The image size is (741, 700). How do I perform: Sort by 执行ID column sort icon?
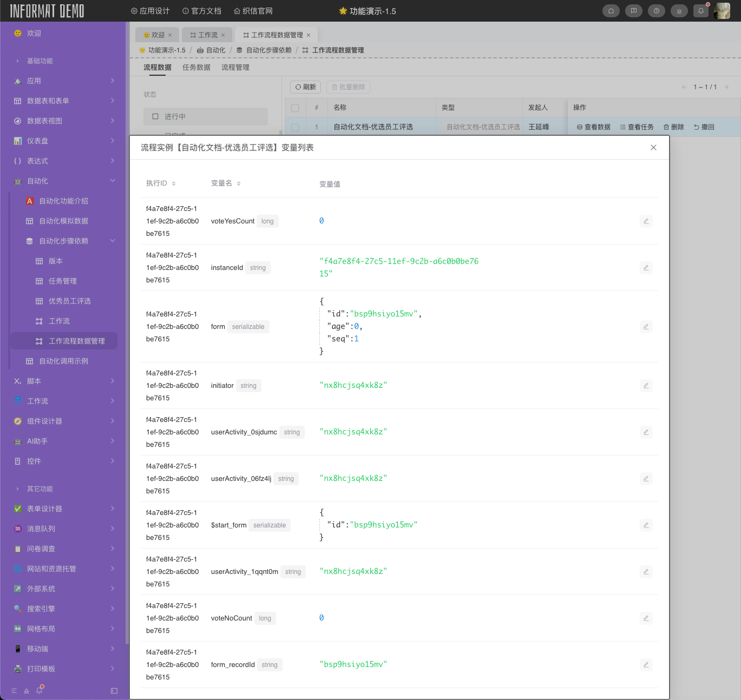coord(174,183)
